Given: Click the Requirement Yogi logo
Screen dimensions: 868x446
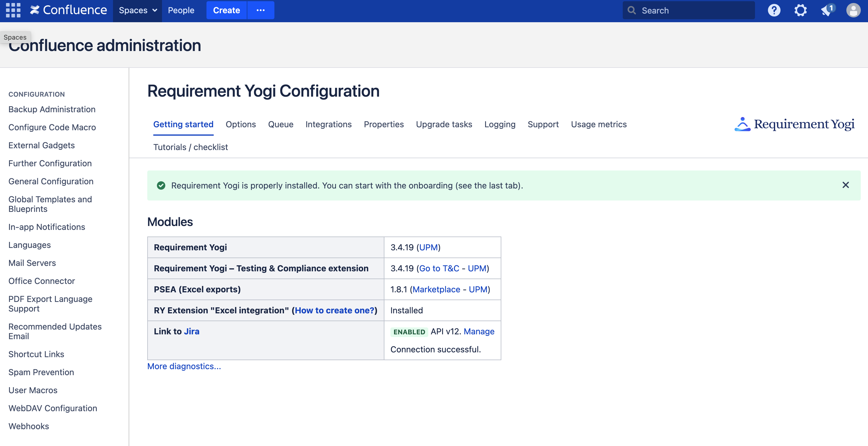Looking at the screenshot, I should point(794,124).
